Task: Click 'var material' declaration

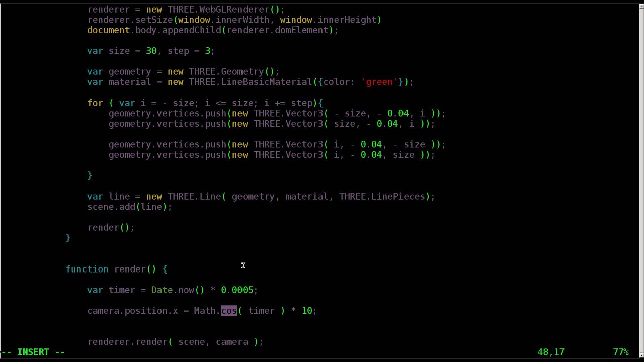Action: [x=119, y=82]
